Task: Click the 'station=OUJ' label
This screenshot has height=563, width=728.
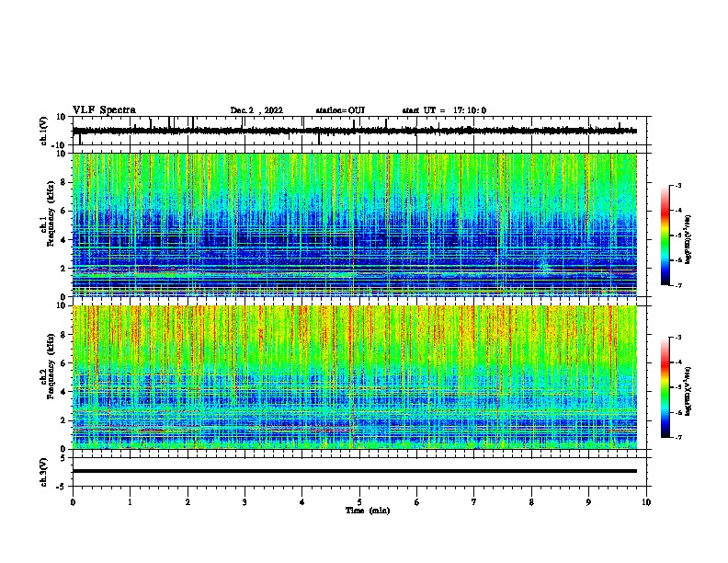Action: pyautogui.click(x=340, y=110)
